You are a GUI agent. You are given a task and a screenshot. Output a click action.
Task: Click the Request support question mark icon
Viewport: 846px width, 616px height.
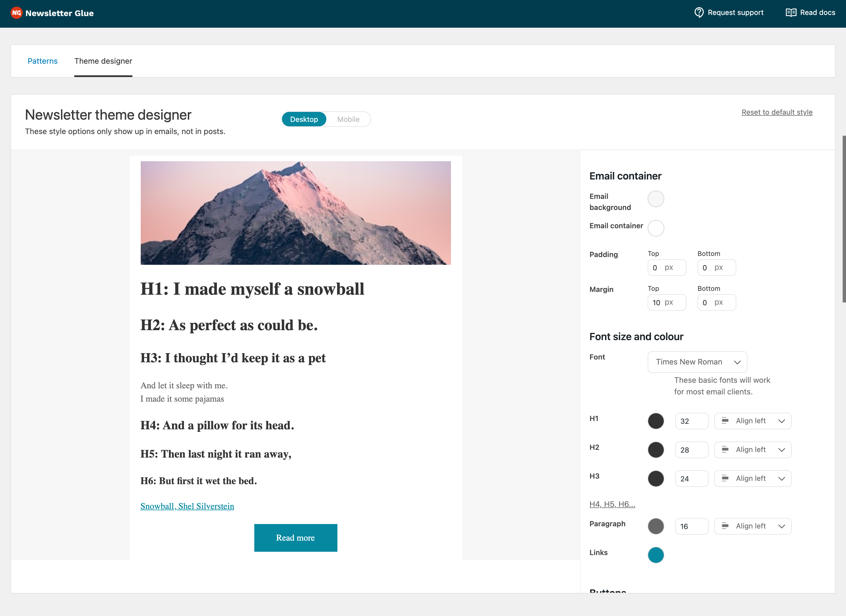pos(699,13)
